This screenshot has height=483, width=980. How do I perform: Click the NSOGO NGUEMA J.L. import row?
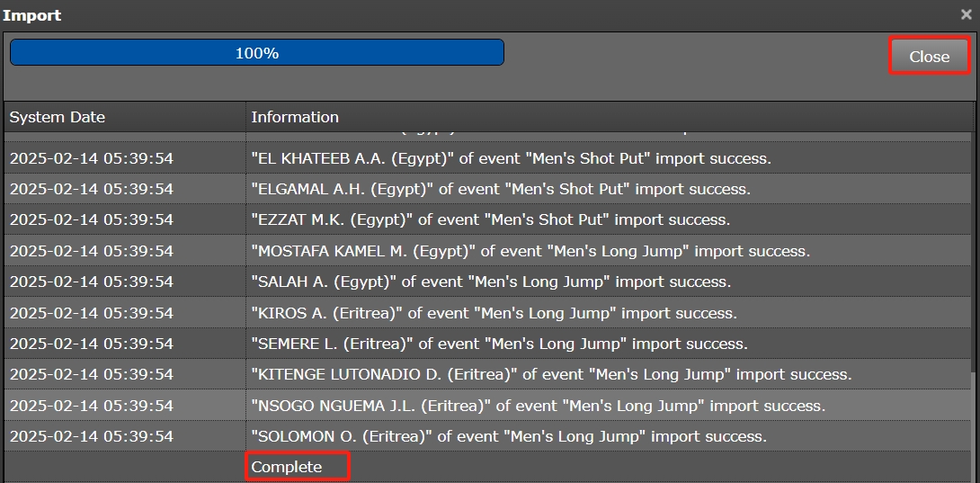(x=538, y=406)
